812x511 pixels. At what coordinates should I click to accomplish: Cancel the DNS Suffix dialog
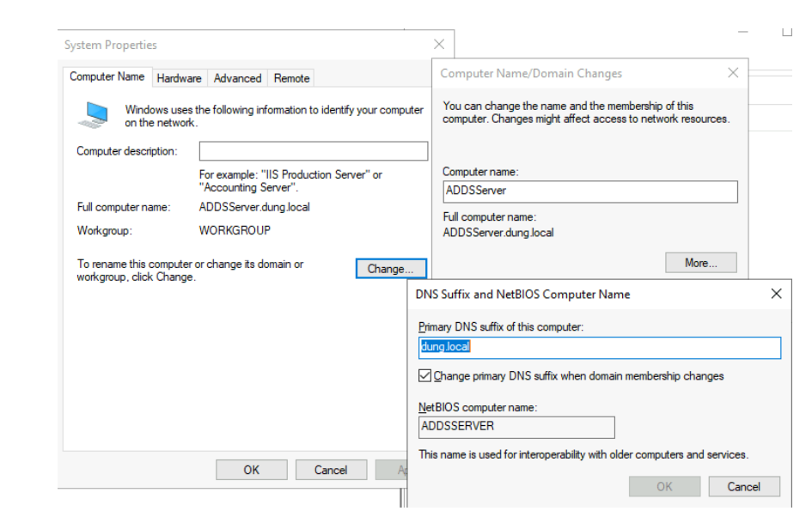point(743,486)
